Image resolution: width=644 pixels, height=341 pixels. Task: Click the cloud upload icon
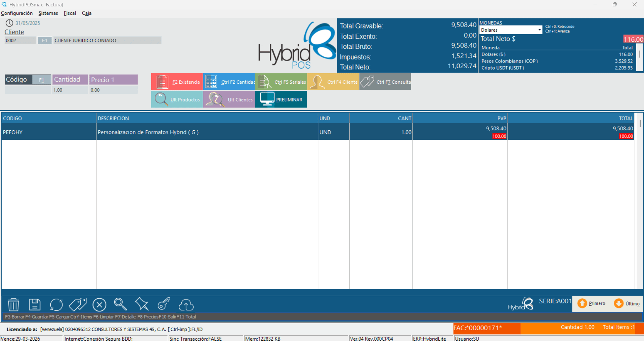click(186, 305)
